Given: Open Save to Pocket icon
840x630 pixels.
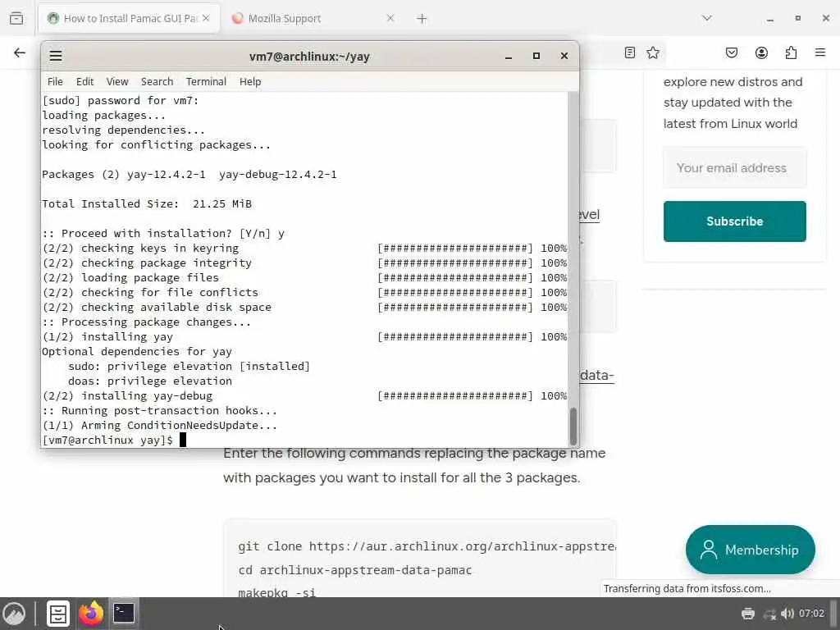Looking at the screenshot, I should 731,52.
